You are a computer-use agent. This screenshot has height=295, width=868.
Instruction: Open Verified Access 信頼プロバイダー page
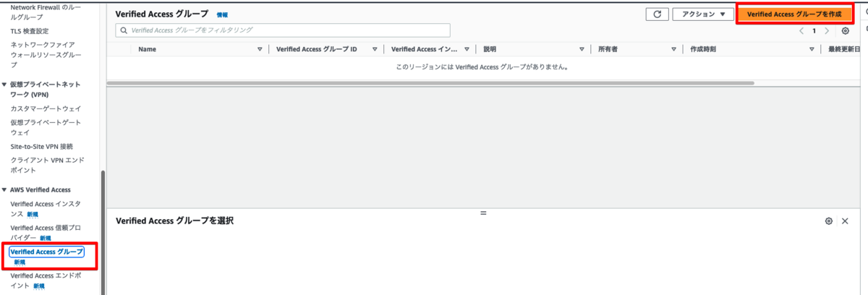[46, 232]
